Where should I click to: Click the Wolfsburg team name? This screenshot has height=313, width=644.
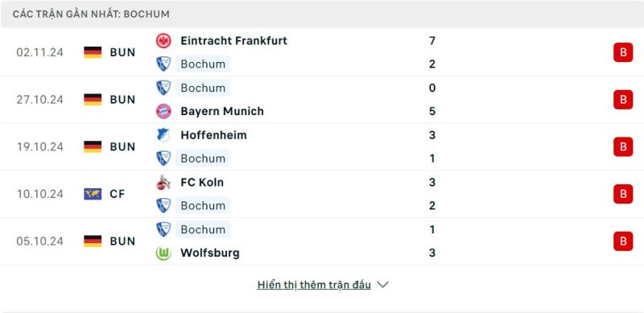click(210, 253)
